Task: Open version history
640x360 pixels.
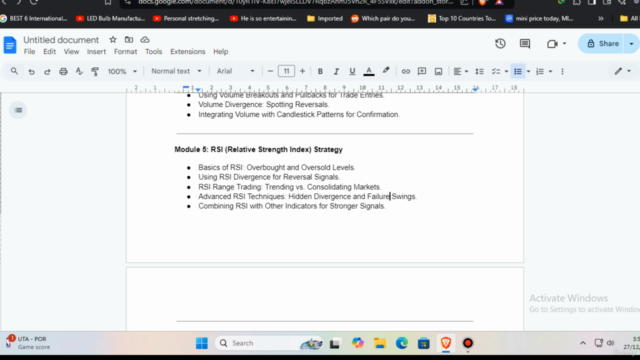Action: click(500, 44)
